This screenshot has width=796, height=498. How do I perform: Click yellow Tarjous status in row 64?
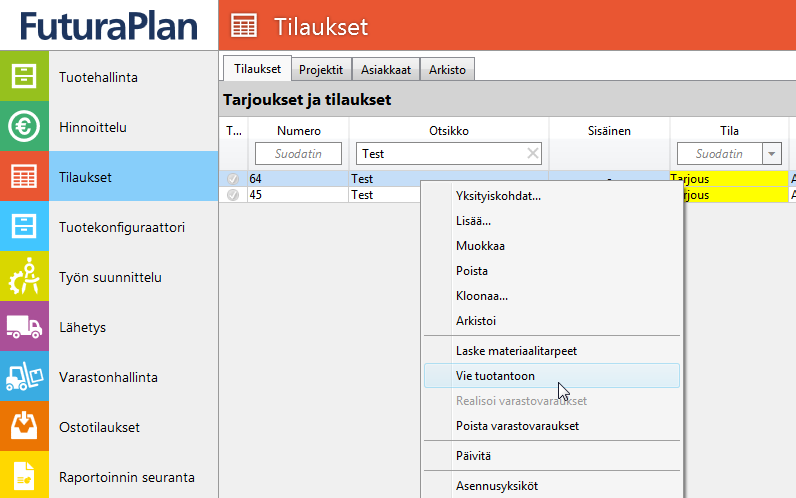729,178
